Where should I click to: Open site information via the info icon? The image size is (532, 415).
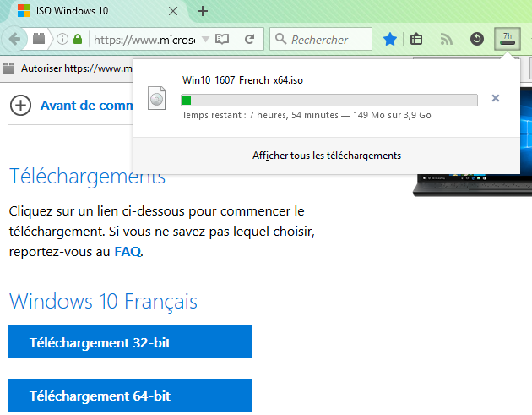point(62,39)
